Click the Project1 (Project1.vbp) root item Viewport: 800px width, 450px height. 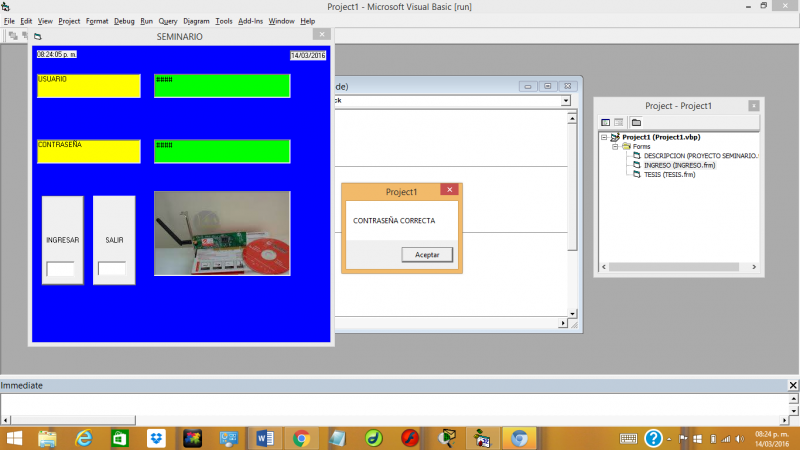tap(661, 137)
